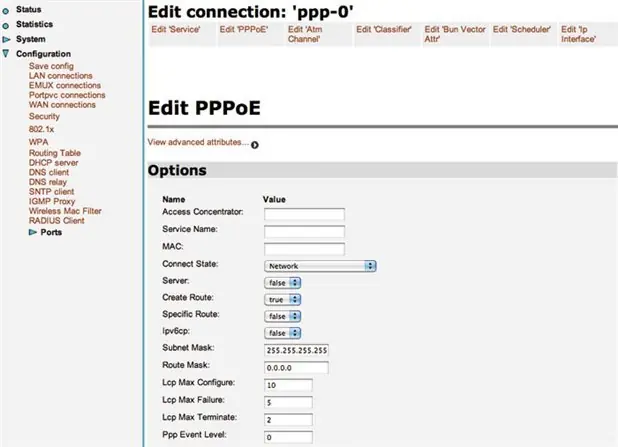Click the Lcp Max Configure field
The height and width of the screenshot is (447, 618).
click(x=289, y=385)
